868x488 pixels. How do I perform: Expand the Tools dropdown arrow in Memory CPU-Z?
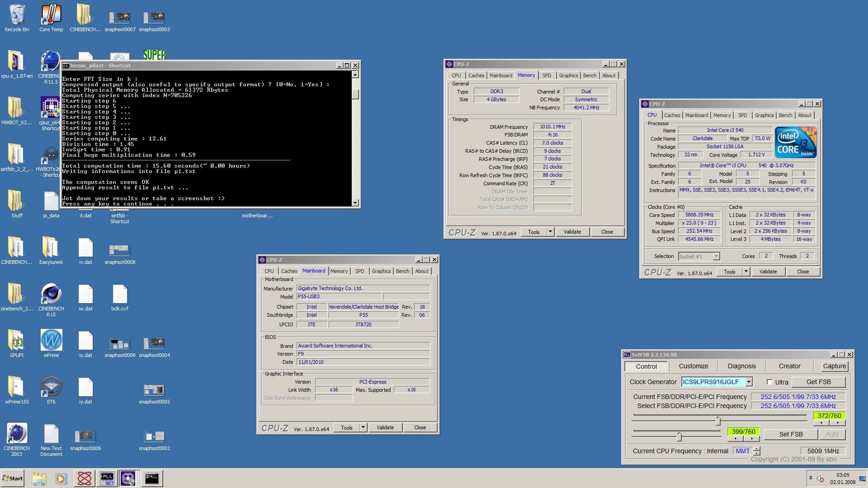(550, 232)
